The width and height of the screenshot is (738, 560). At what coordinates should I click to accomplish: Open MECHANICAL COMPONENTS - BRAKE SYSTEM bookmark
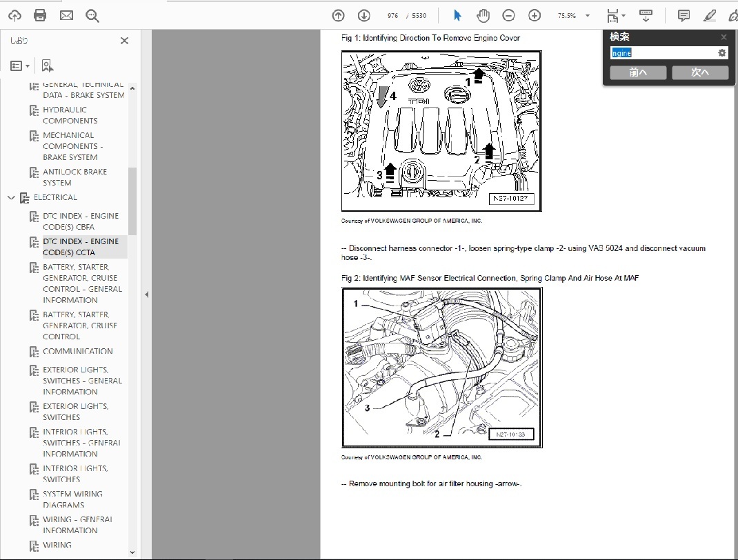coord(73,146)
